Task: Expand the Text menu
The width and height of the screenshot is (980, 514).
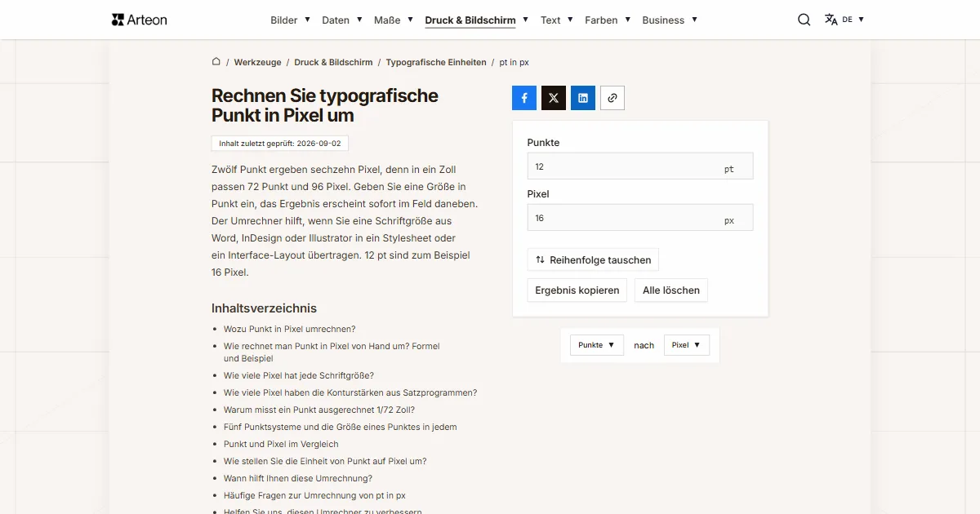Action: [557, 20]
